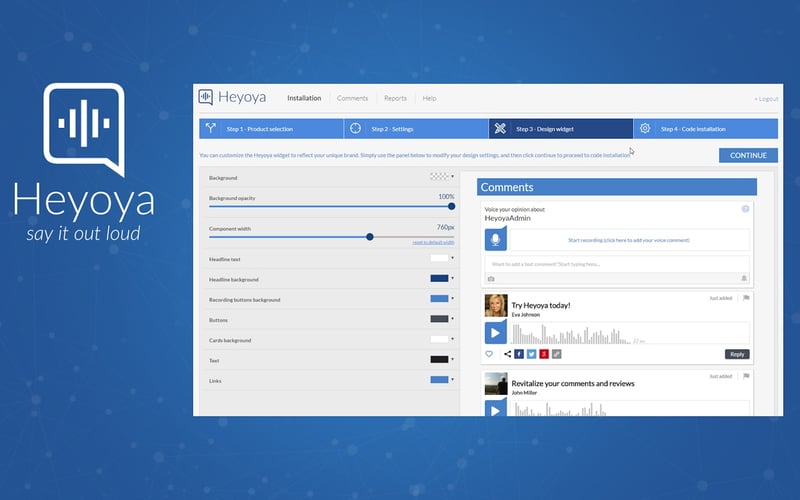800x500 pixels.
Task: Click the Step 3 design tools icon
Action: click(500, 129)
